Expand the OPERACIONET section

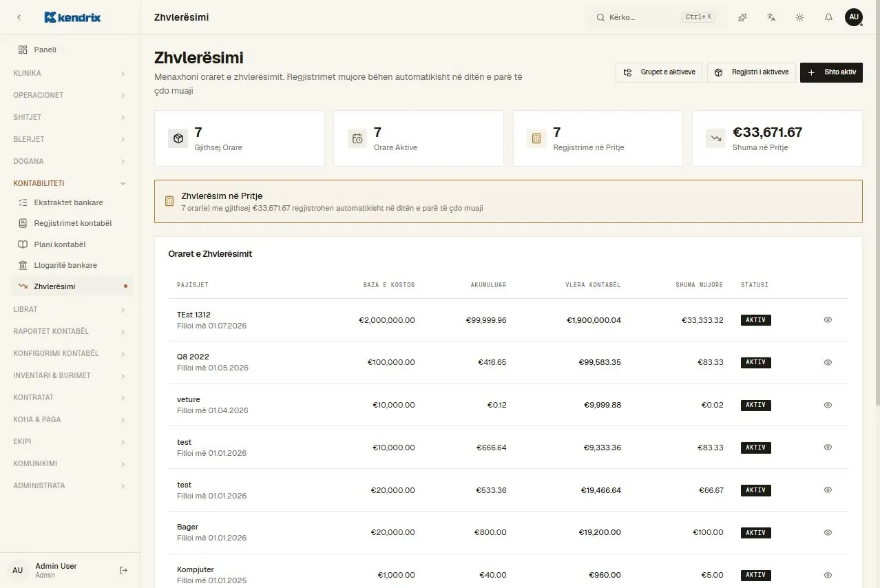coord(70,95)
